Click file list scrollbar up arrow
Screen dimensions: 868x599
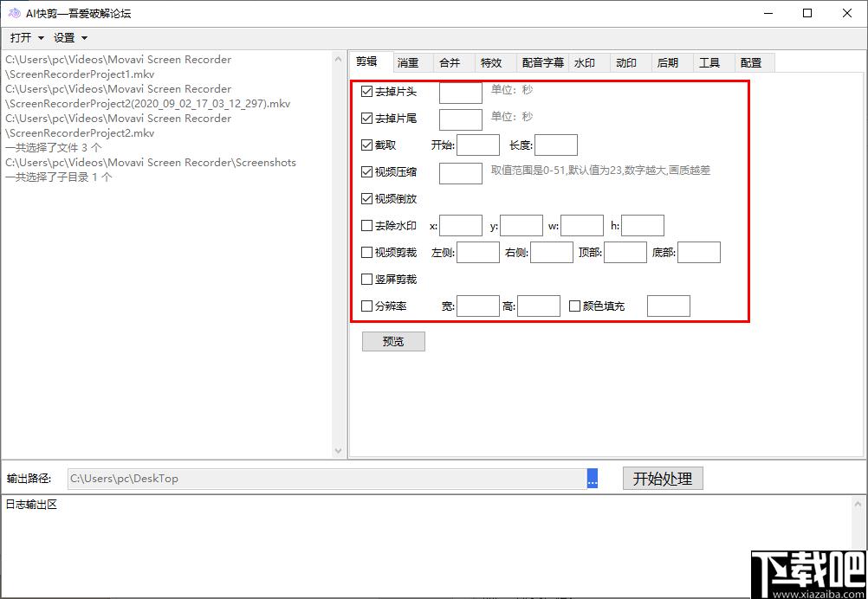coord(339,59)
